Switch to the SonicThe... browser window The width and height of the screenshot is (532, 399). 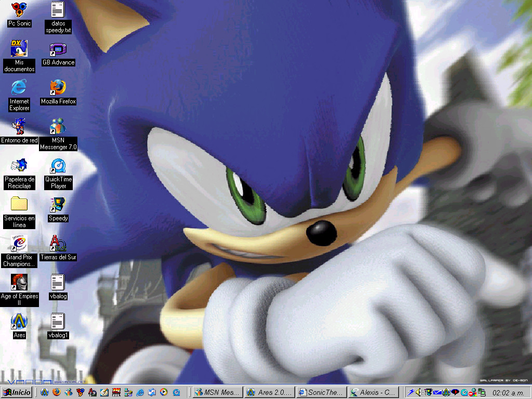(322, 393)
